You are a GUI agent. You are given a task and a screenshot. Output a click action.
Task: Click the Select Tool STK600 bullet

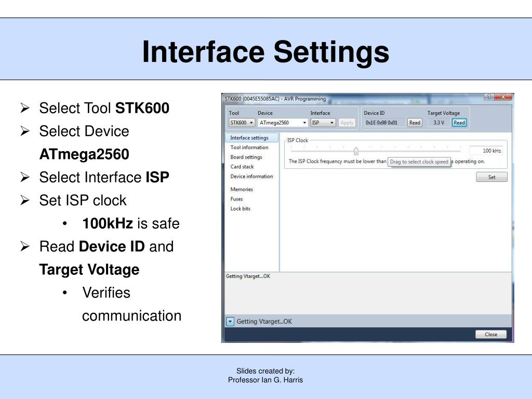pos(104,108)
